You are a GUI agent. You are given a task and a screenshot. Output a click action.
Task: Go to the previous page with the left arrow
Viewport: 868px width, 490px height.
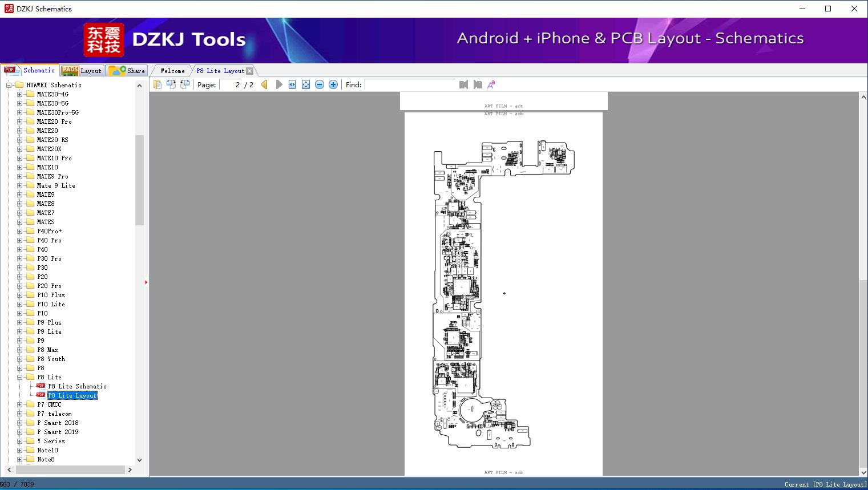pyautogui.click(x=264, y=84)
